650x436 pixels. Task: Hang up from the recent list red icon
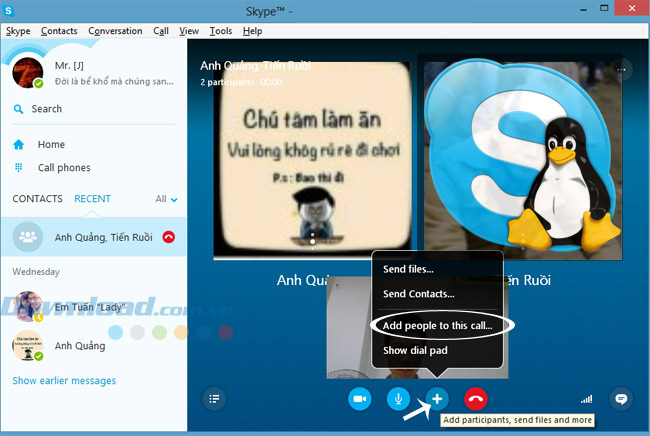[x=169, y=237]
